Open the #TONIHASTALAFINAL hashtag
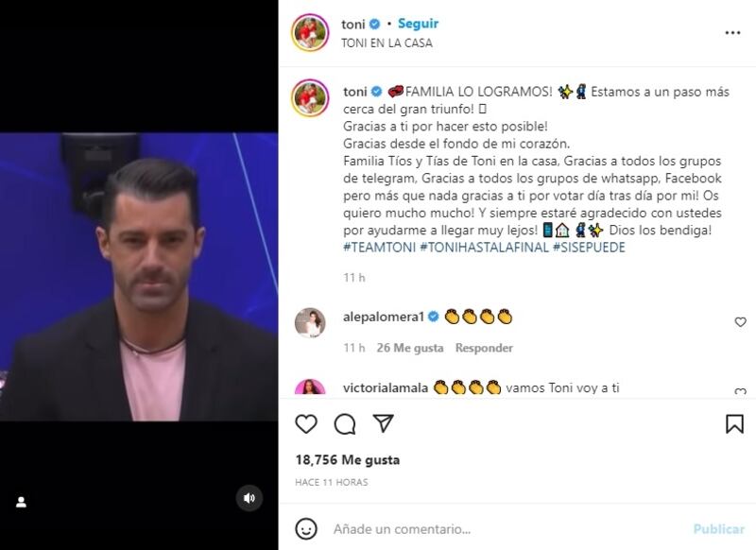 (x=484, y=248)
